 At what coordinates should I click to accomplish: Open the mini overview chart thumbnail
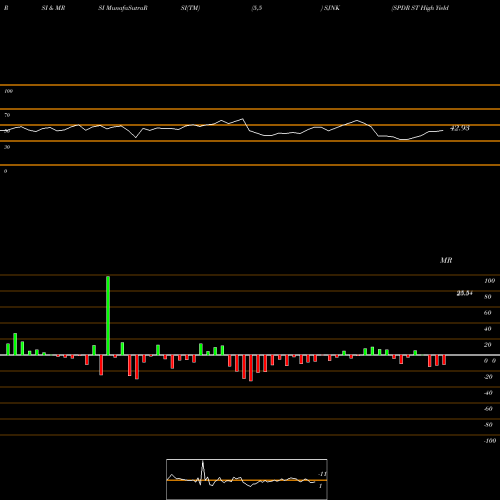point(247,479)
